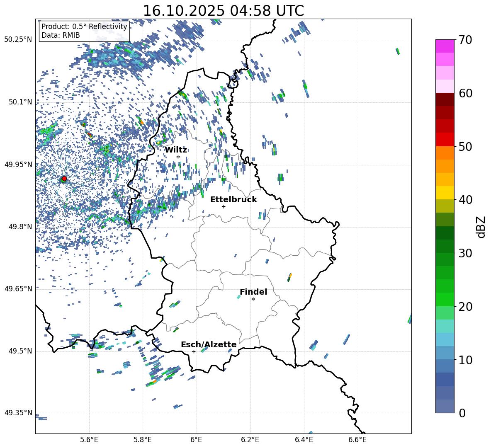The width and height of the screenshot is (491, 448).
Task: Click the dark red colorbar swatch below 60
Action: coord(445,99)
